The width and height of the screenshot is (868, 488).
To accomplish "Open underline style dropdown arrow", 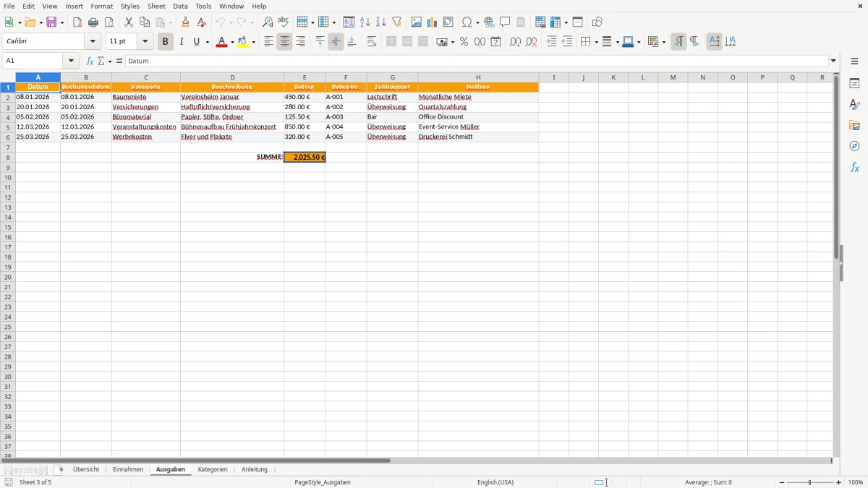I will pos(207,42).
